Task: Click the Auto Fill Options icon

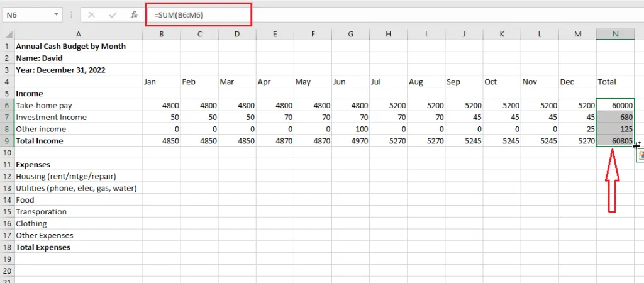Action: tap(641, 155)
